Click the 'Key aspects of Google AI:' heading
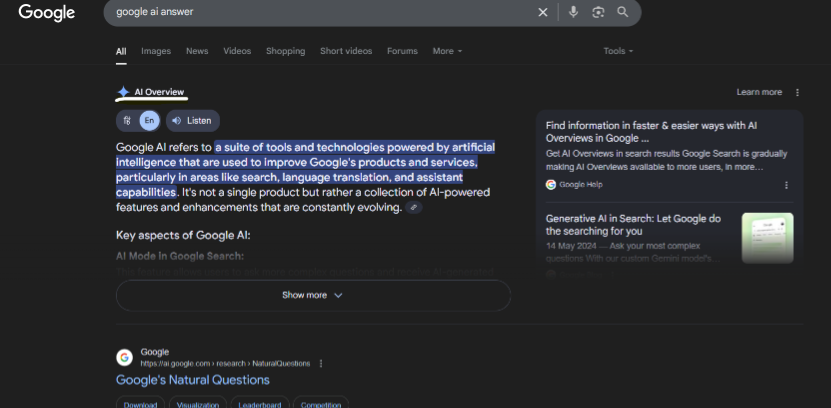Screen dimensions: 831x408 click(x=183, y=235)
